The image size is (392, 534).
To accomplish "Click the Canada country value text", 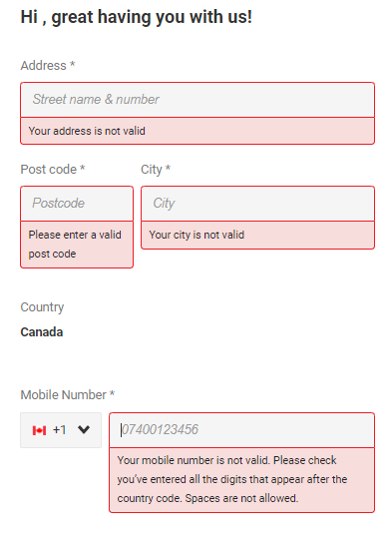I will [42, 332].
